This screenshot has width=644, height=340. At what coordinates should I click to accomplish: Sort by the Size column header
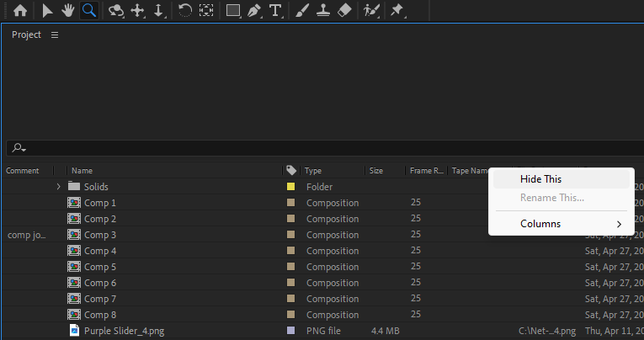375,171
